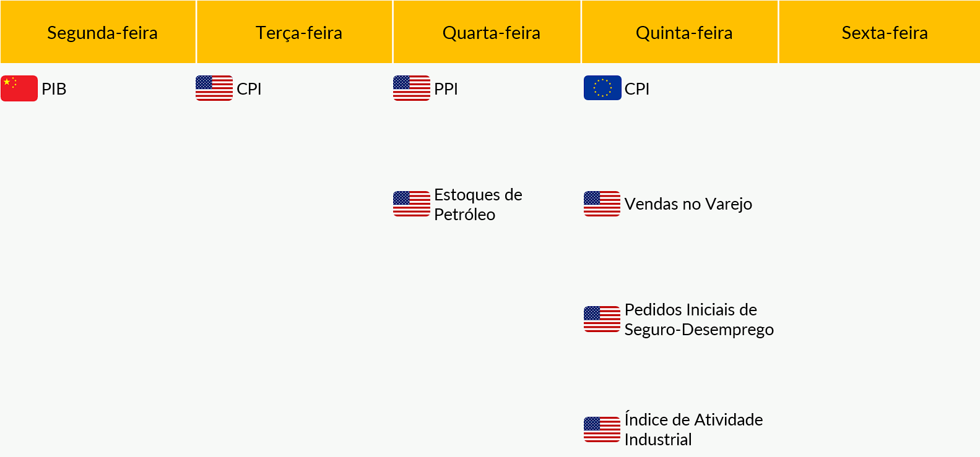The image size is (980, 457).
Task: Open the PIB event on Monday
Action: point(54,89)
